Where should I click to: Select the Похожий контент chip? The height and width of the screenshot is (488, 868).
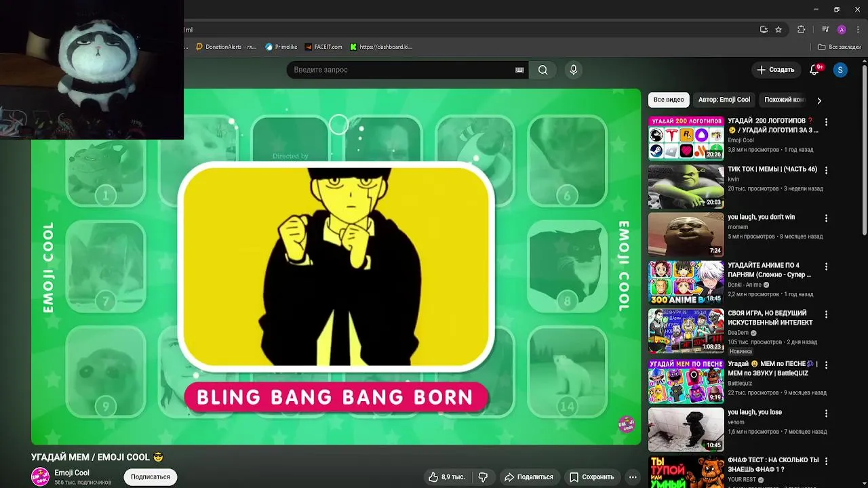click(784, 100)
